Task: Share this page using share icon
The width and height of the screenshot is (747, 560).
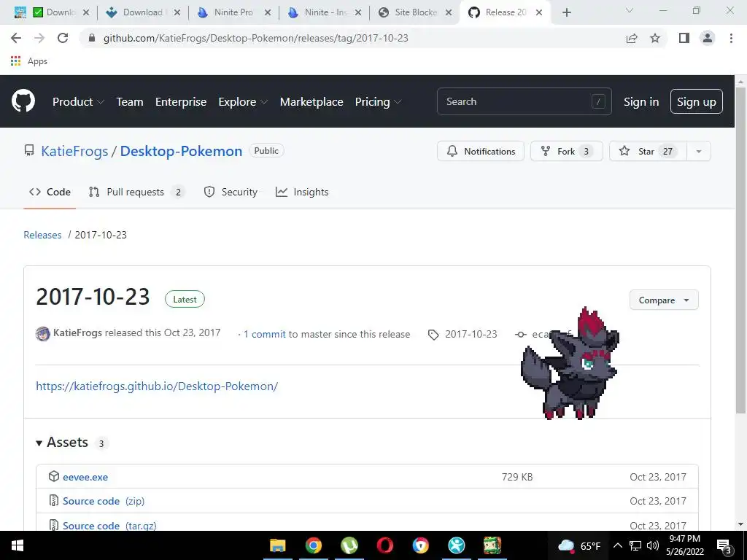Action: pyautogui.click(x=632, y=38)
